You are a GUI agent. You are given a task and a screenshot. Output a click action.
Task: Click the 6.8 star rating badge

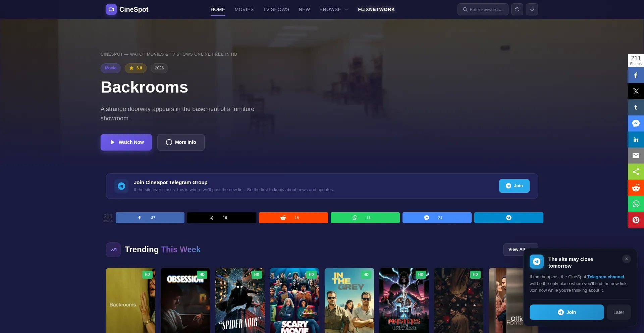pyautogui.click(x=136, y=68)
